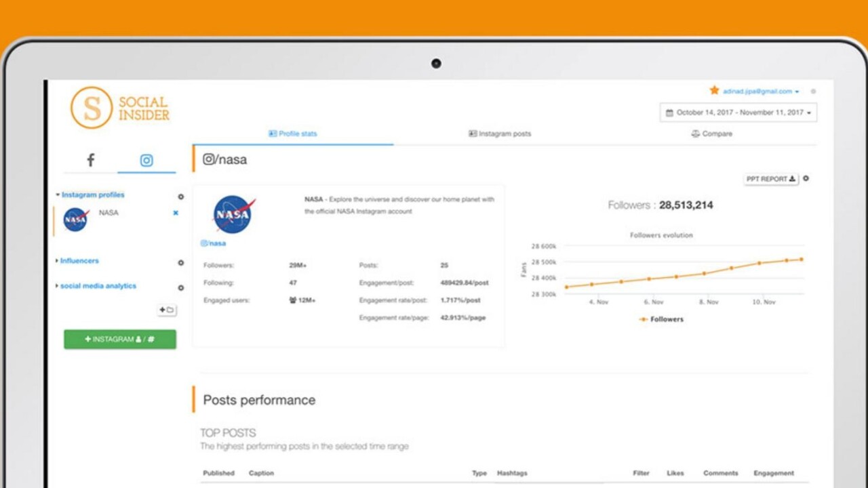Click the gear icon beside PPT Report
This screenshot has height=488, width=868.
806,179
